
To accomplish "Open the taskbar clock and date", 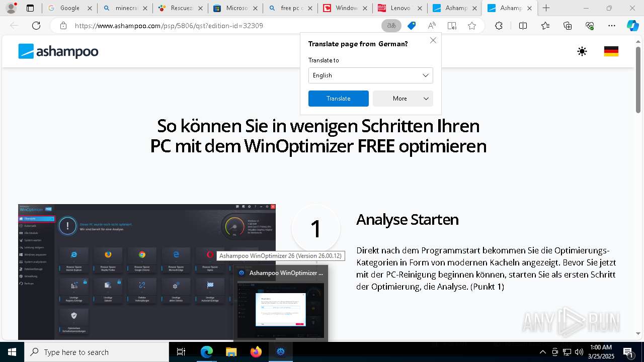I will (601, 352).
